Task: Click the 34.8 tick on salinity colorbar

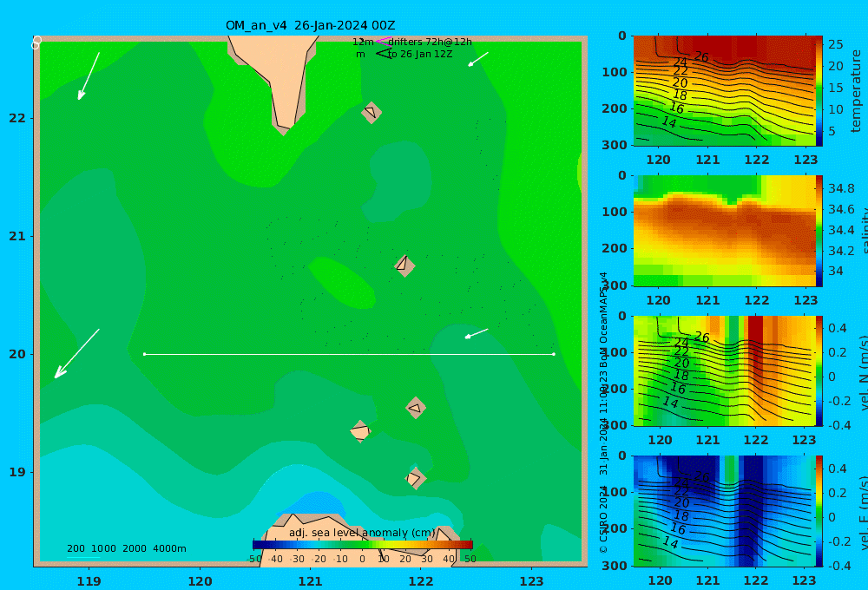Action: (841, 189)
